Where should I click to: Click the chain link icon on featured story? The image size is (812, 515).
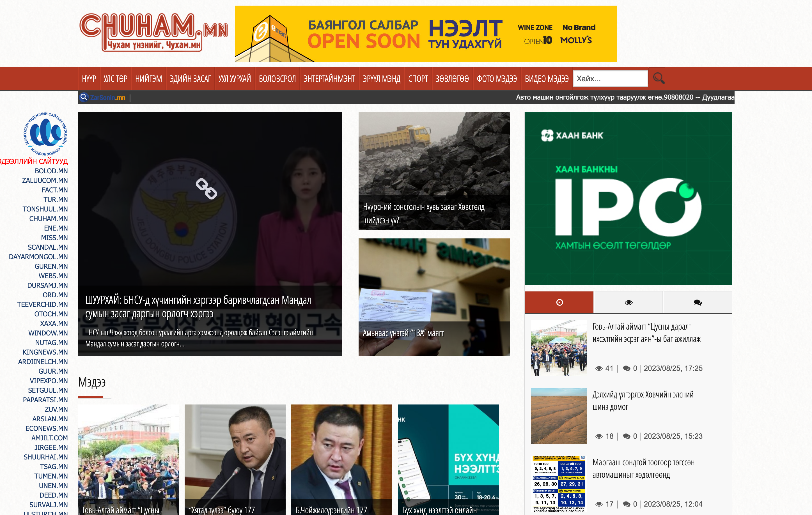tap(207, 188)
